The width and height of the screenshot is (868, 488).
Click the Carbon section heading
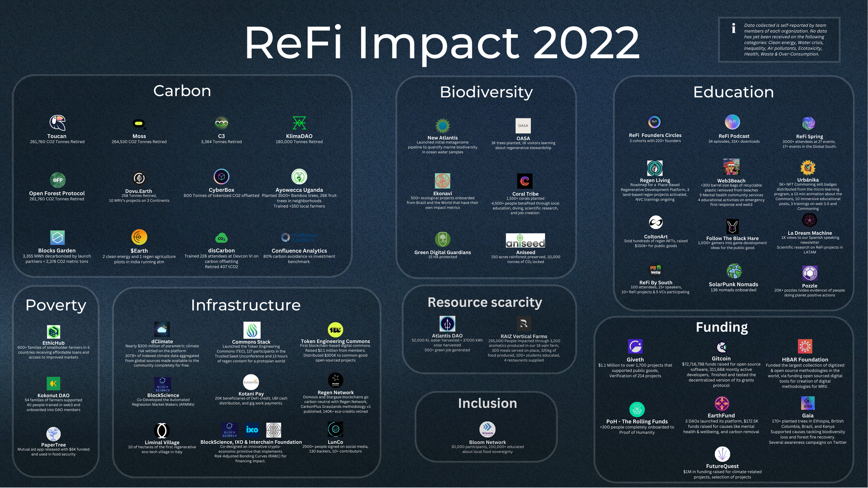point(182,91)
